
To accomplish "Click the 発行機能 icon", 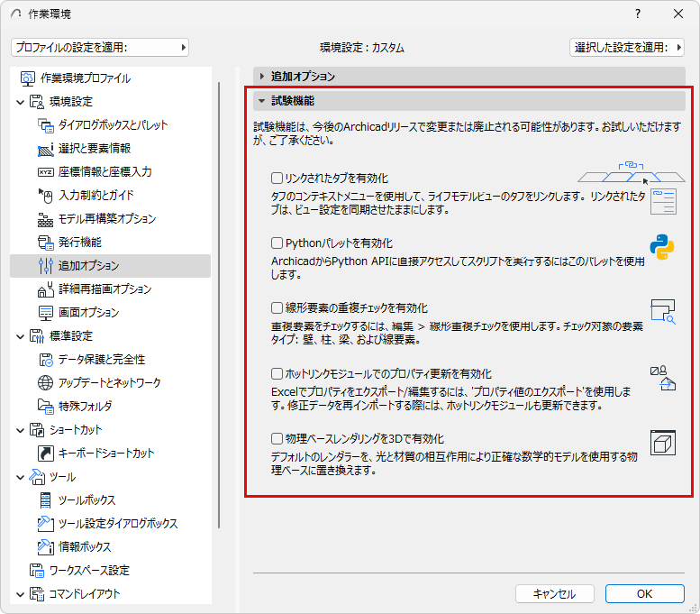I will click(x=46, y=243).
